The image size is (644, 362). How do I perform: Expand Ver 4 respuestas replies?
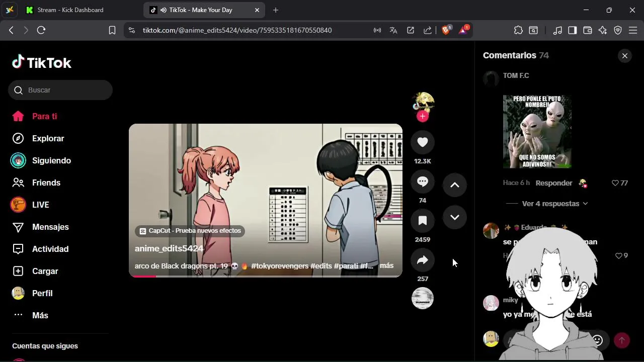coord(555,204)
